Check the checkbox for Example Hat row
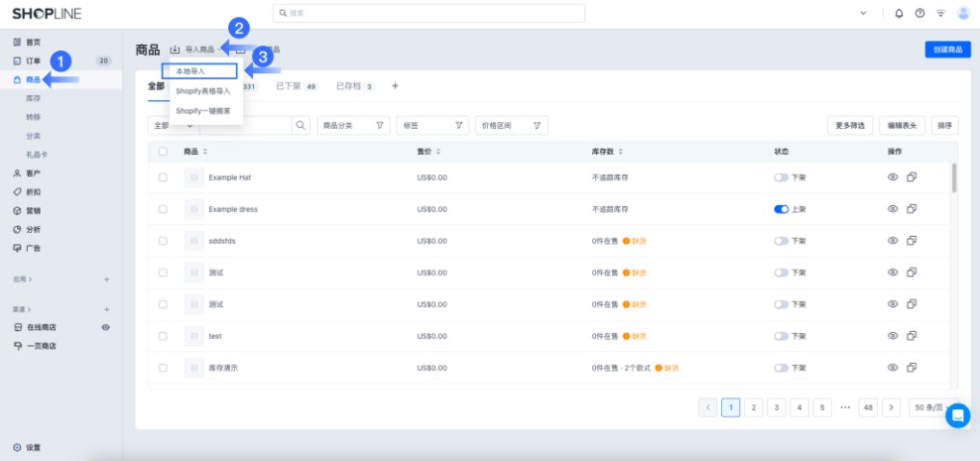 click(164, 177)
